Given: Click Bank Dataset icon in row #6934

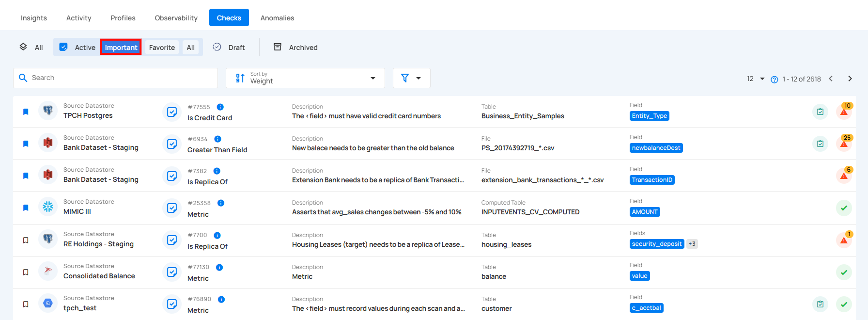Looking at the screenshot, I should [x=48, y=143].
